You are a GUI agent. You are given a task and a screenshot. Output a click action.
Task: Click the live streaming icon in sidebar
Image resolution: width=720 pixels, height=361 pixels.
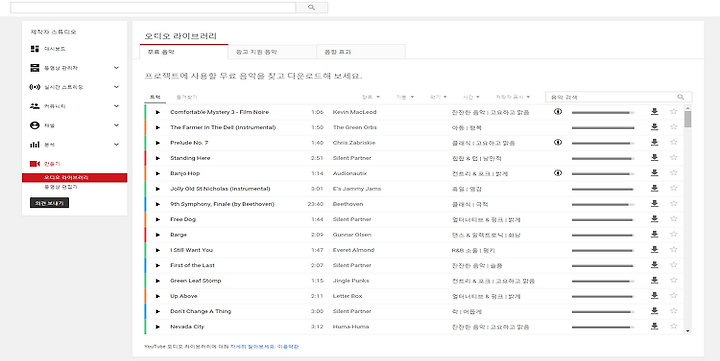click(x=34, y=87)
